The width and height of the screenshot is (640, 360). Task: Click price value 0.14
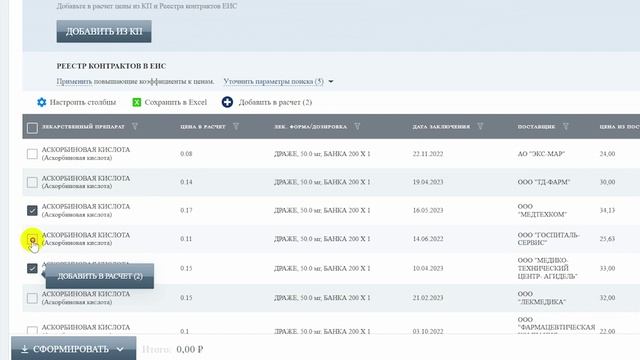tap(186, 182)
